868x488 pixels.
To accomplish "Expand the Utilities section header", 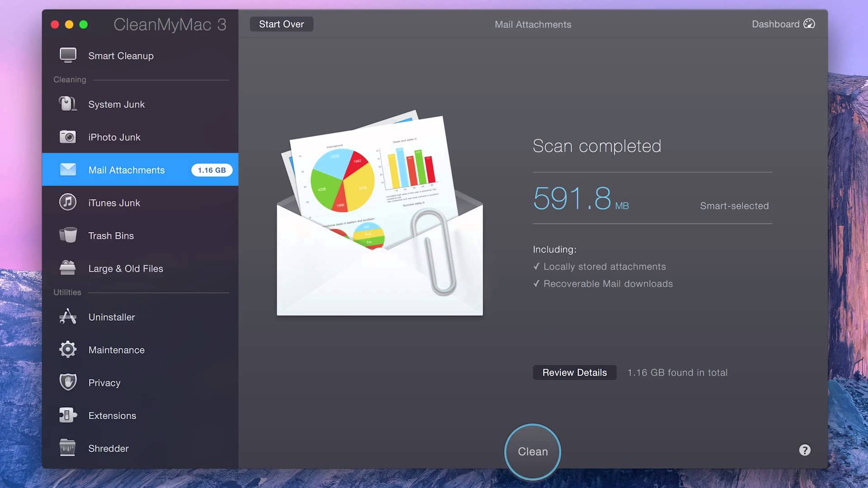I will pyautogui.click(x=66, y=292).
